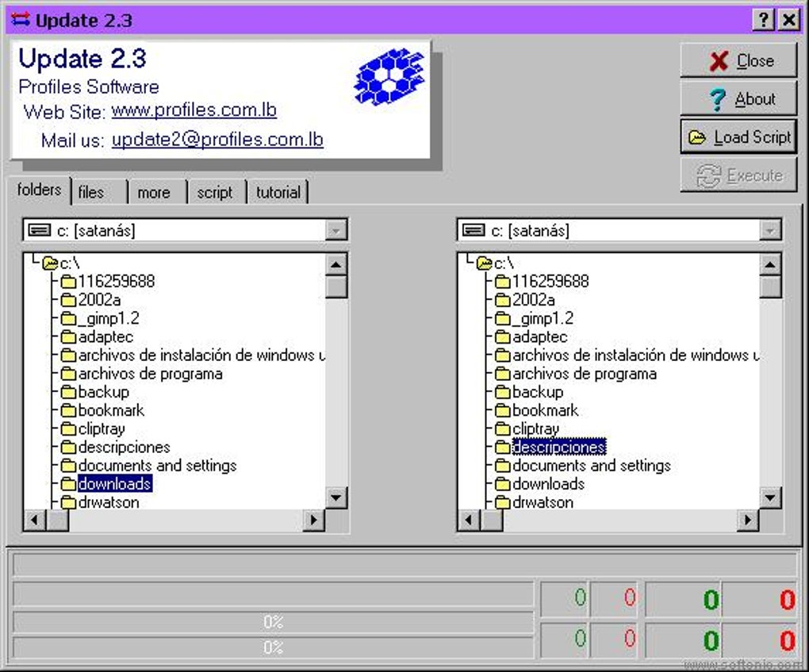Close the window with title bar X
The width and height of the screenshot is (809, 672).
click(789, 20)
